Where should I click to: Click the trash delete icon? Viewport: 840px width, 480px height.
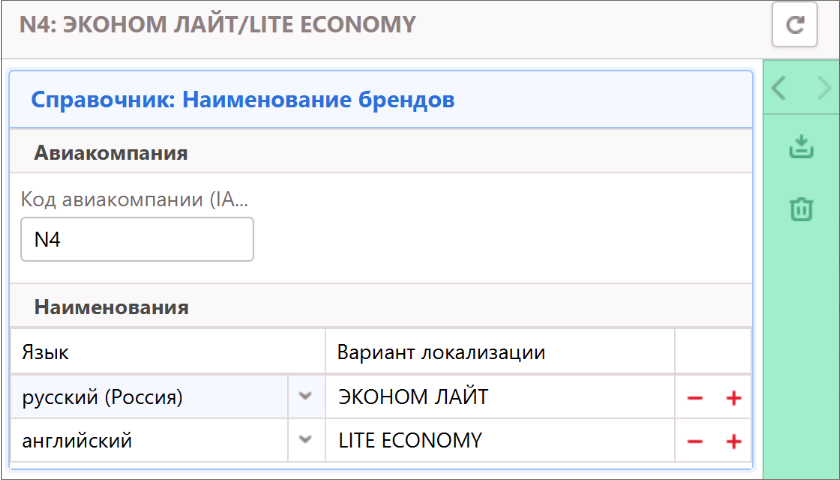800,209
